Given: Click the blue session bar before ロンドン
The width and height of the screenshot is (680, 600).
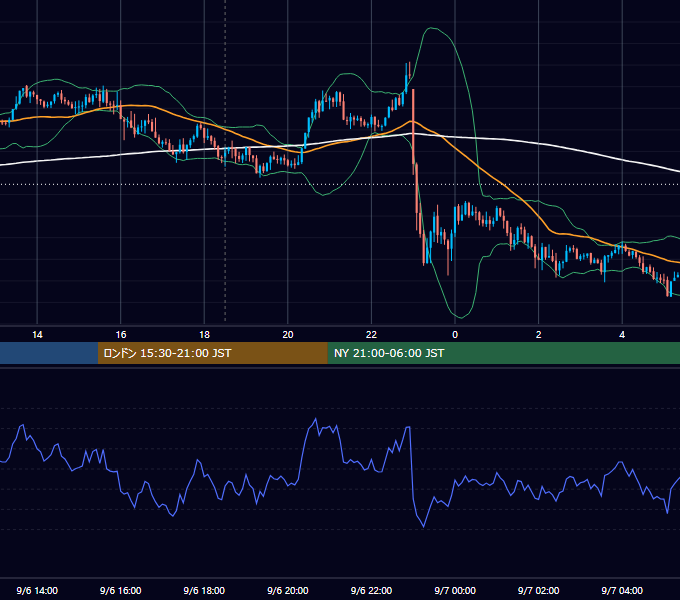Looking at the screenshot, I should coord(49,353).
